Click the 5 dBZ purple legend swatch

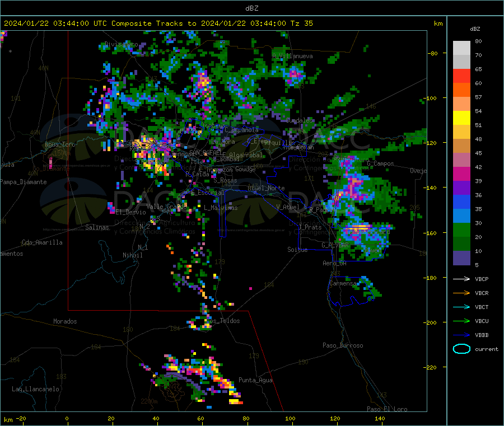point(461,258)
